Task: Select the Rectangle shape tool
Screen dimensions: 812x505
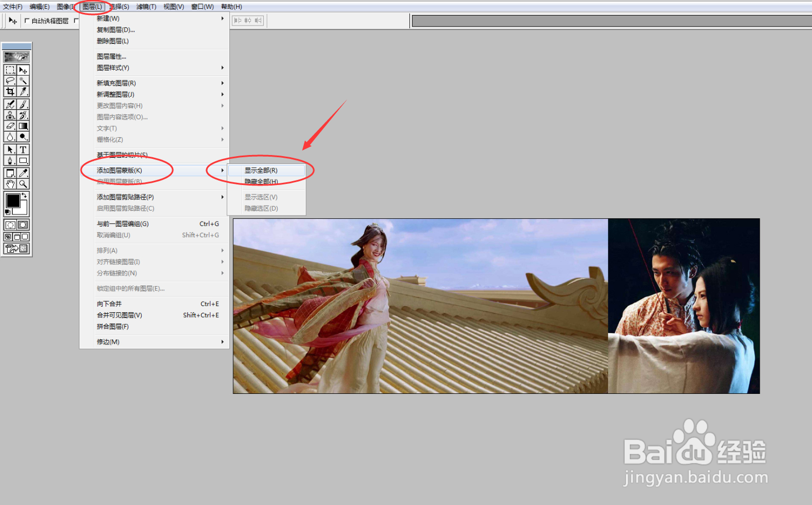Action: pos(23,160)
